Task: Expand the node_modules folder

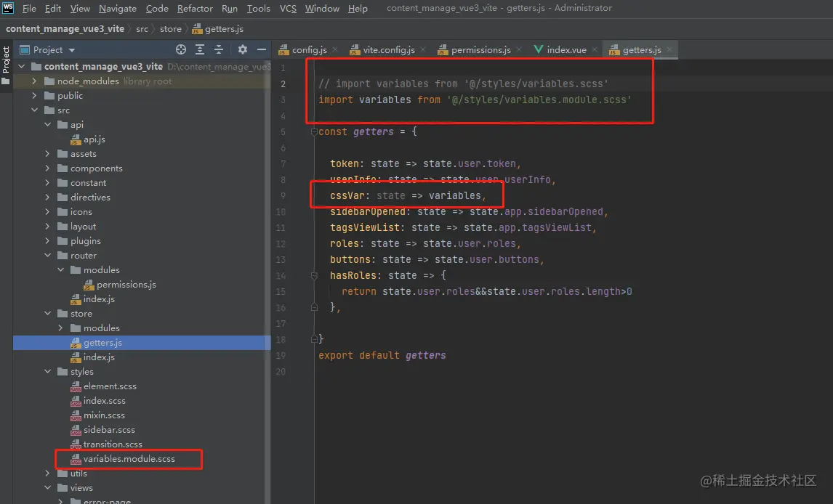Action: (x=35, y=81)
